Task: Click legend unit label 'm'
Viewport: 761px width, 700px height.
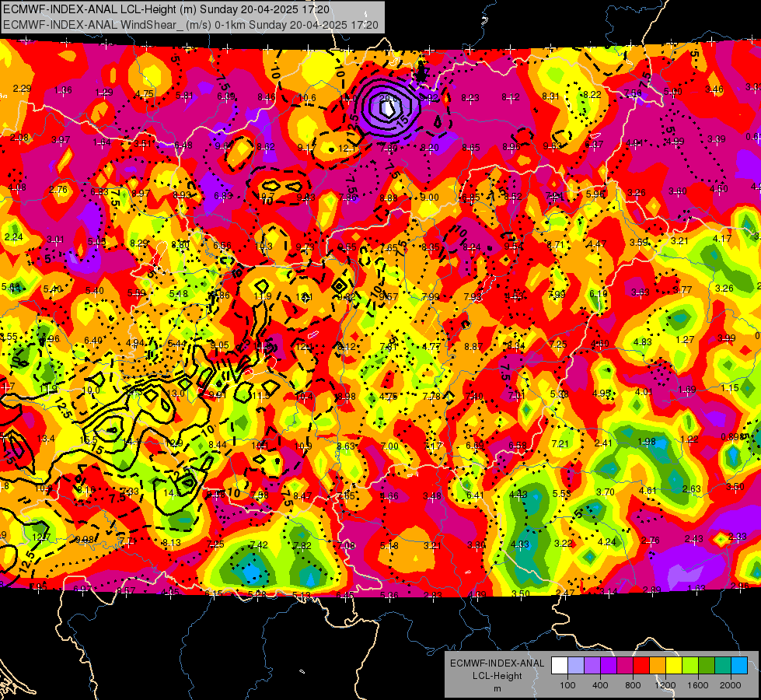Action: (x=497, y=689)
